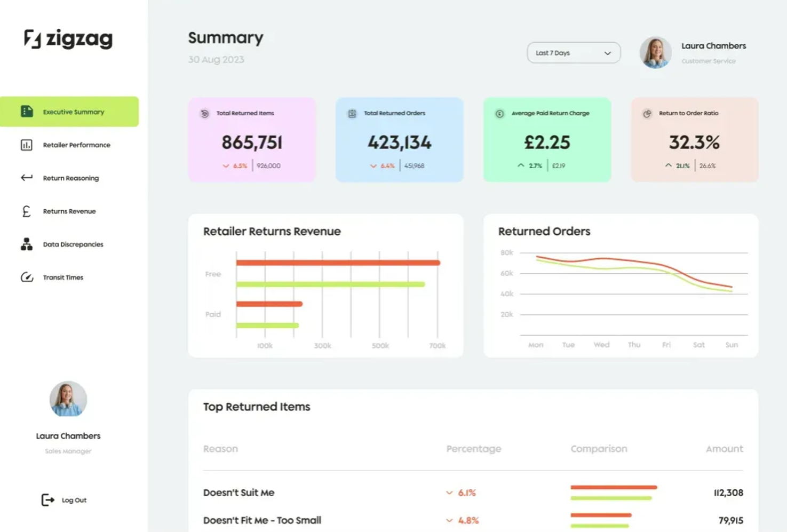Open Data Discrepancies hierarchy icon
This screenshot has height=532, width=787.
(x=26, y=244)
